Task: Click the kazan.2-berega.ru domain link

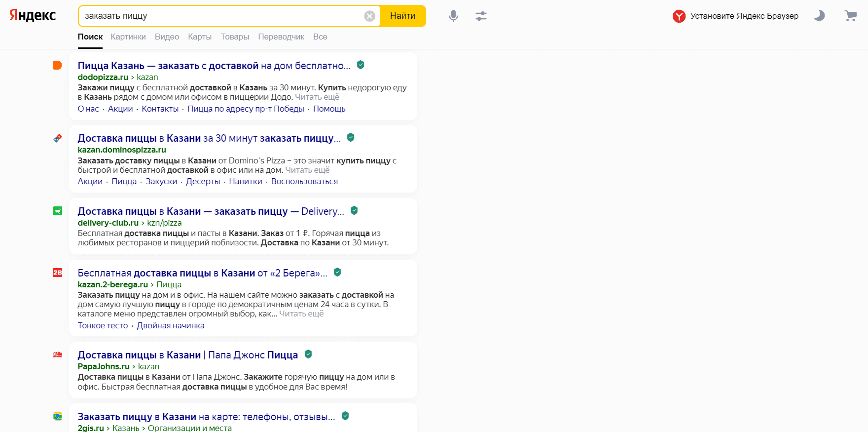Action: pyautogui.click(x=113, y=284)
